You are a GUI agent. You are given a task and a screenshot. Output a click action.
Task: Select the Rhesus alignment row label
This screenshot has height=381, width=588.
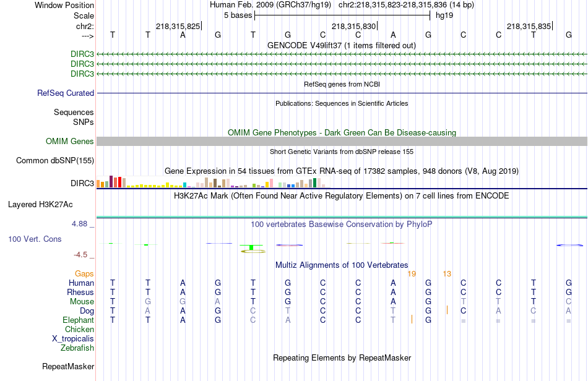coord(80,292)
